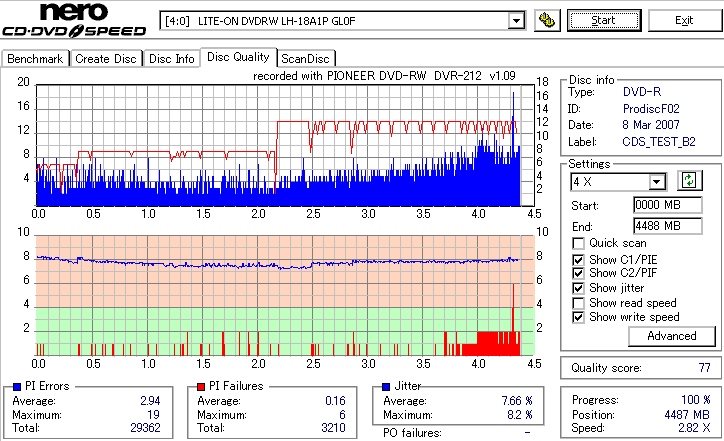Disable Show write speed checkbox

tap(578, 317)
